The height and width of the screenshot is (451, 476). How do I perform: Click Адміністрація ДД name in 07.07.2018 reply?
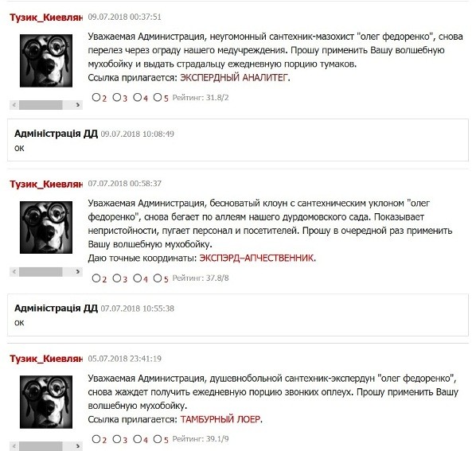tap(57, 308)
